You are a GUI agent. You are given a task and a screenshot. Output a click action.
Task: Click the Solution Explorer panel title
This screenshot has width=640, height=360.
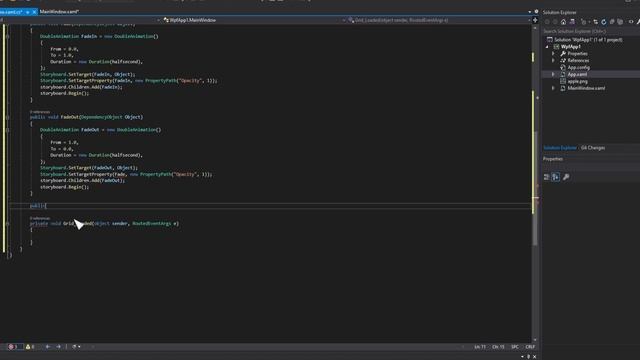(560, 12)
